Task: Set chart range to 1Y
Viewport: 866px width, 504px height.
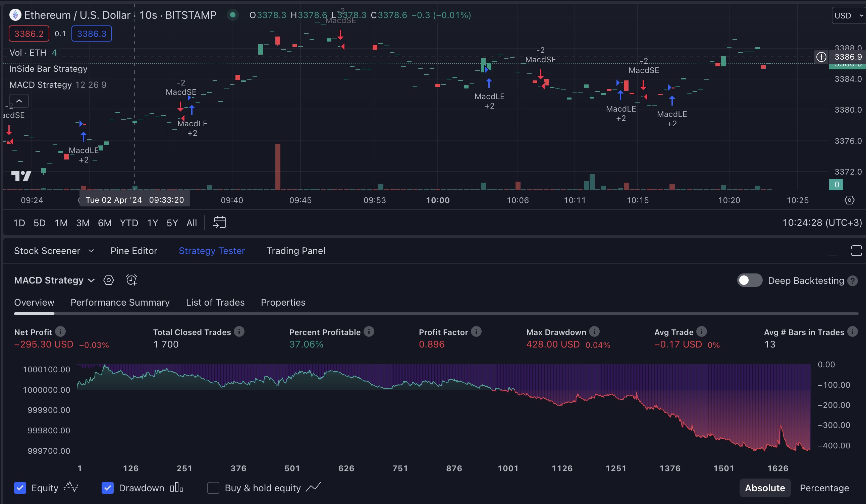Action: coord(153,223)
